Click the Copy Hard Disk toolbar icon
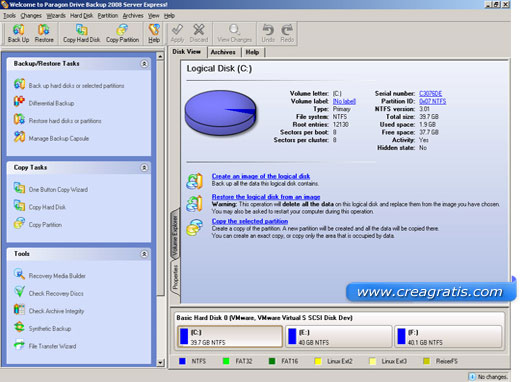 pyautogui.click(x=81, y=30)
